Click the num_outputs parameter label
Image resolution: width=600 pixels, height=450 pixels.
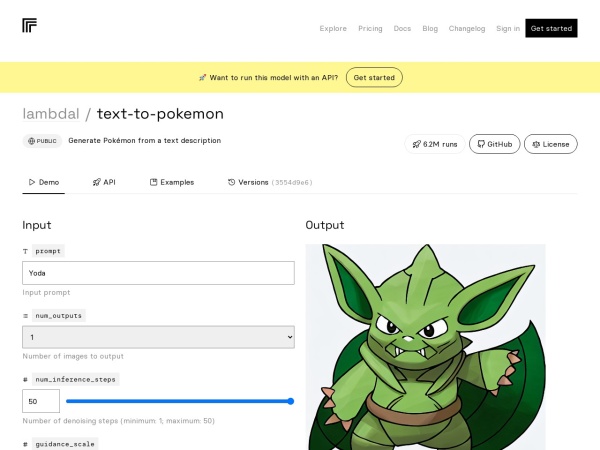tap(59, 316)
